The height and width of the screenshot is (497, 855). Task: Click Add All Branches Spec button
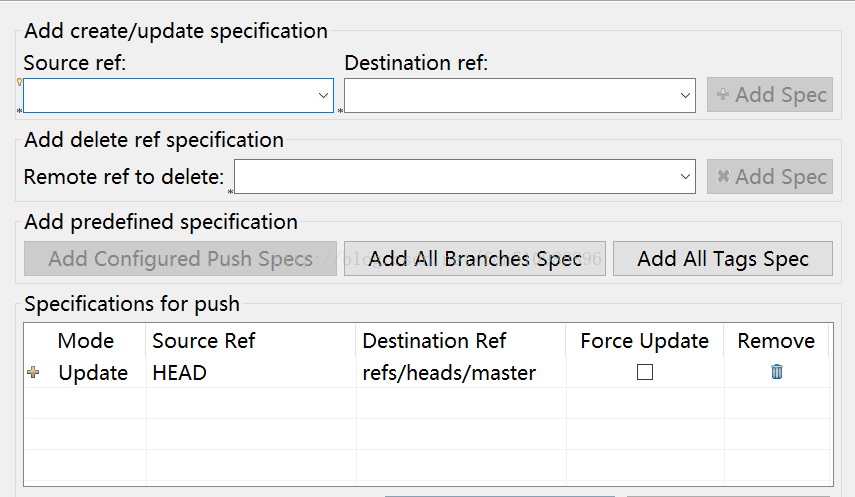[474, 259]
